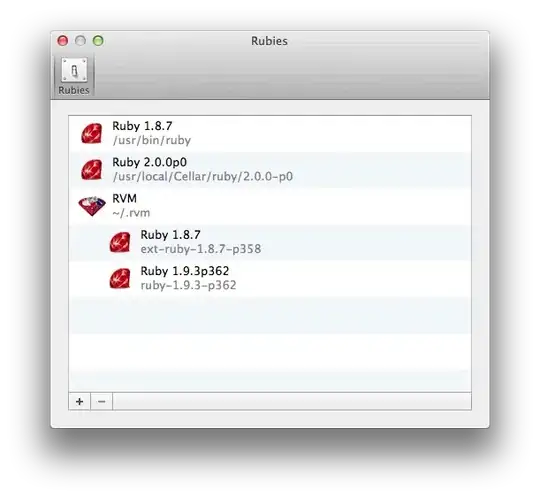Zoom the Rubies window with green button
The height and width of the screenshot is (498, 540).
point(98,41)
